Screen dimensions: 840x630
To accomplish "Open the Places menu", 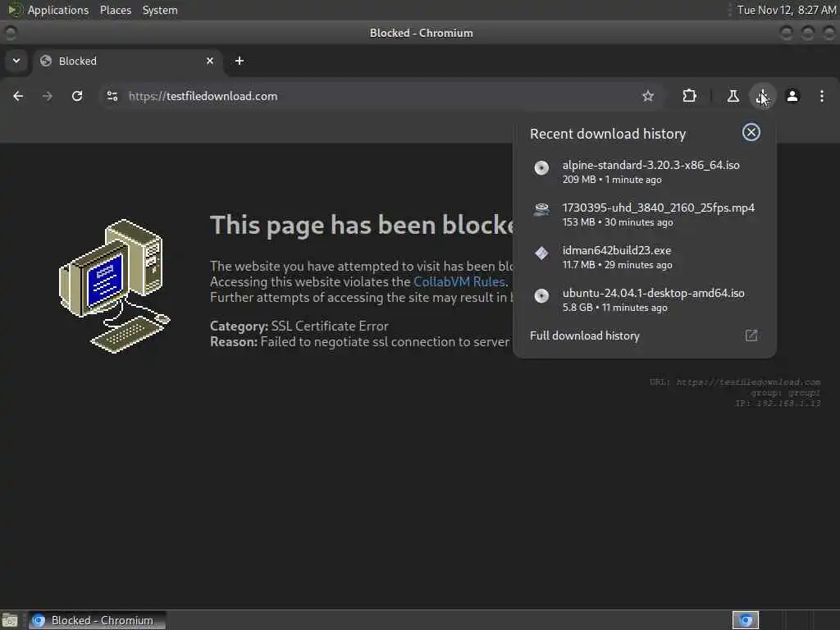I will click(115, 10).
